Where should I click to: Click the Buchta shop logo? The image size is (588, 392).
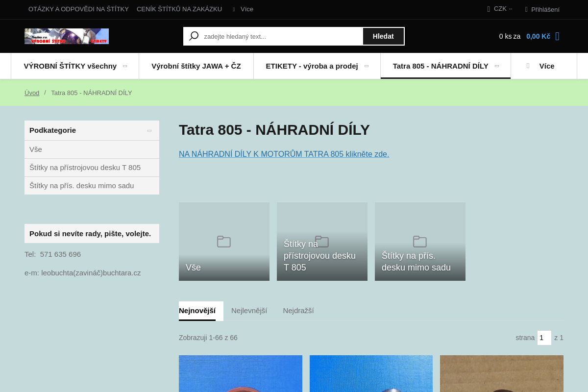tap(67, 36)
